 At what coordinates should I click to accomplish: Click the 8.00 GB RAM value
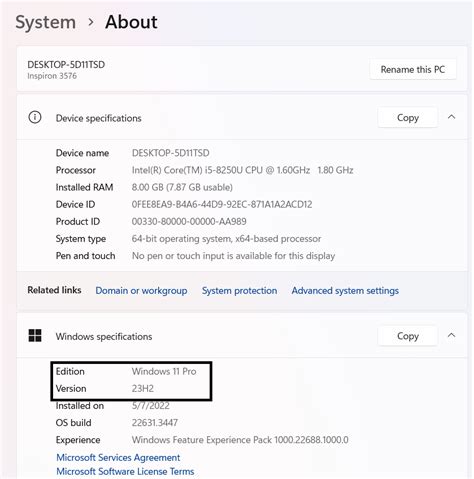(x=182, y=187)
